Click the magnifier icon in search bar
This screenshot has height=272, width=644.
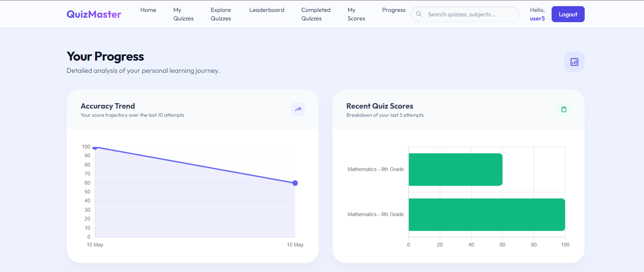(419, 14)
